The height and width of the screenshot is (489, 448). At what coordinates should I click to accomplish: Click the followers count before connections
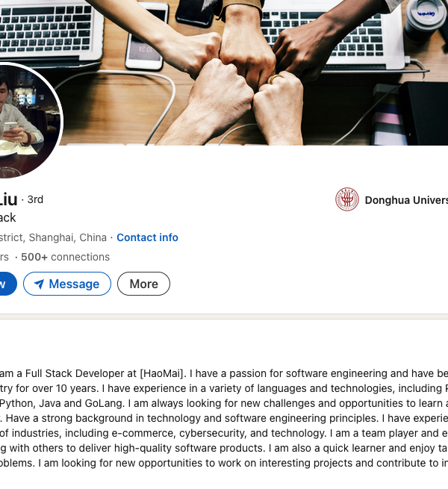4,257
